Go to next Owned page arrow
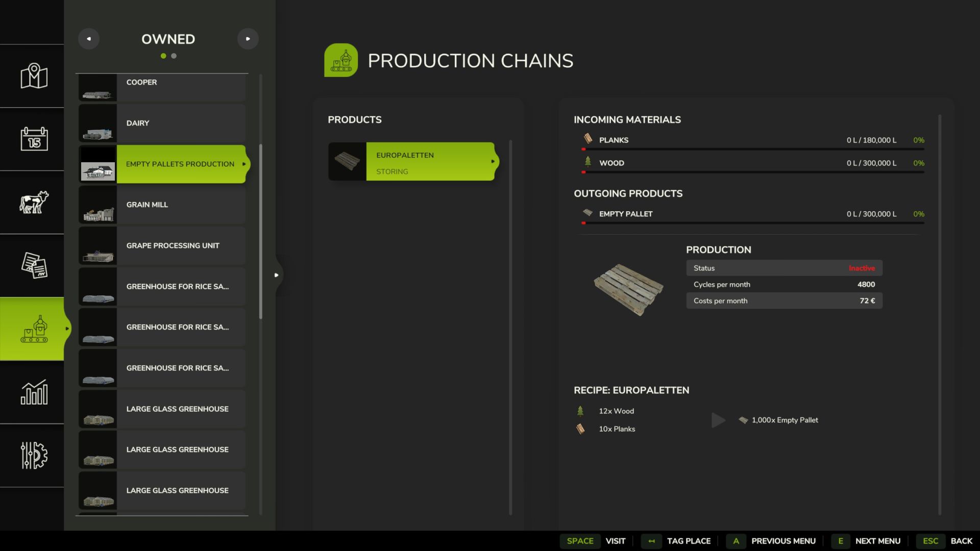Image resolution: width=980 pixels, height=551 pixels. coord(248,39)
